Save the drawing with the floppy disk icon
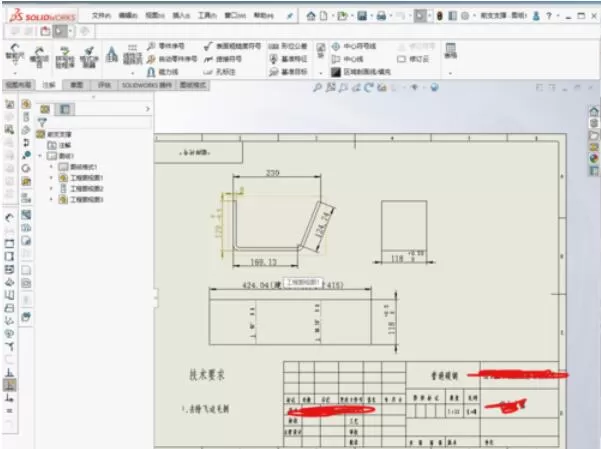This screenshot has width=601, height=449. (362, 16)
